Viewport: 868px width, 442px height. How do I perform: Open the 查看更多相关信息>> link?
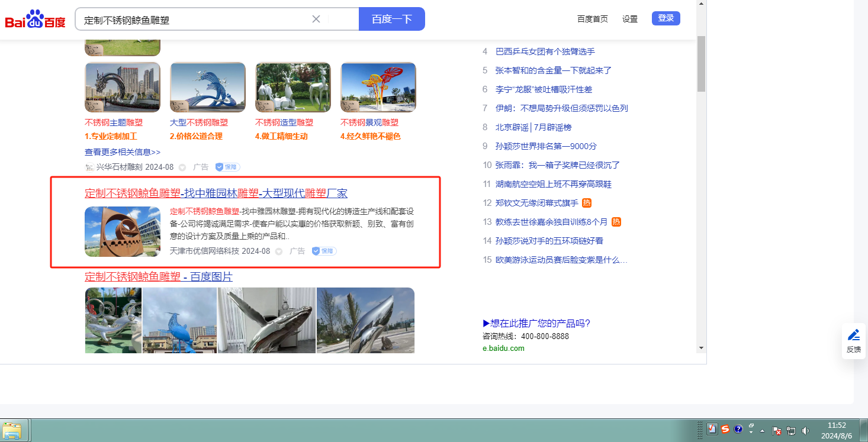(123, 152)
